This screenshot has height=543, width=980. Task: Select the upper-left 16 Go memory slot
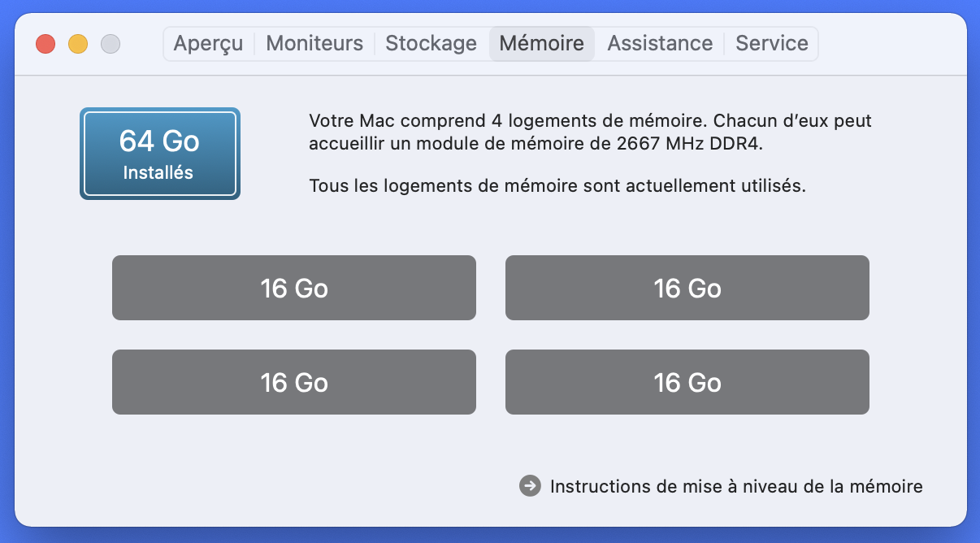point(294,288)
